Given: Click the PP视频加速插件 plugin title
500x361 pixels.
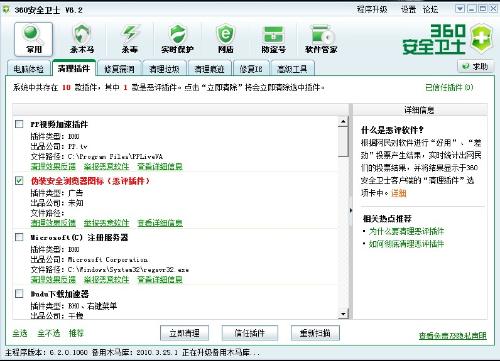Looking at the screenshot, I should point(59,124).
